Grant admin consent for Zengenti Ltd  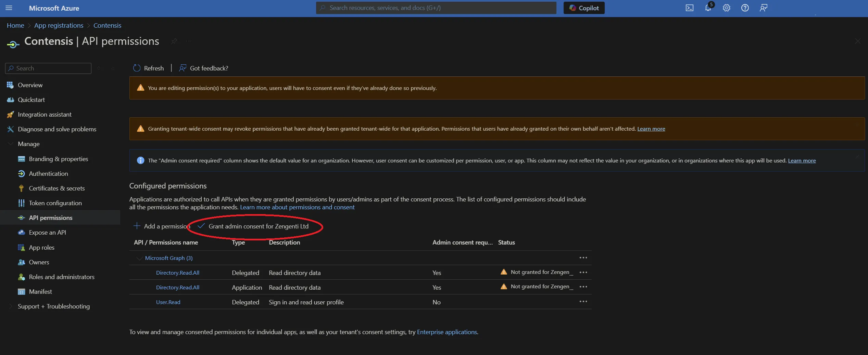point(253,226)
